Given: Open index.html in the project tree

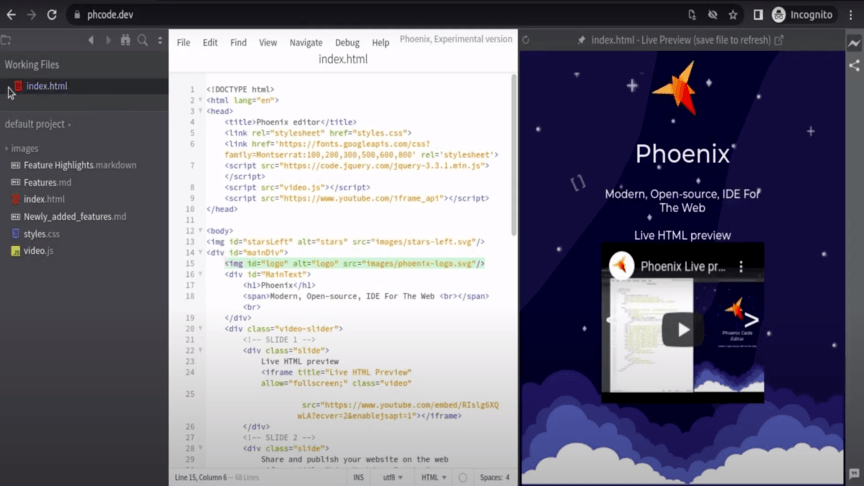Looking at the screenshot, I should 44,199.
